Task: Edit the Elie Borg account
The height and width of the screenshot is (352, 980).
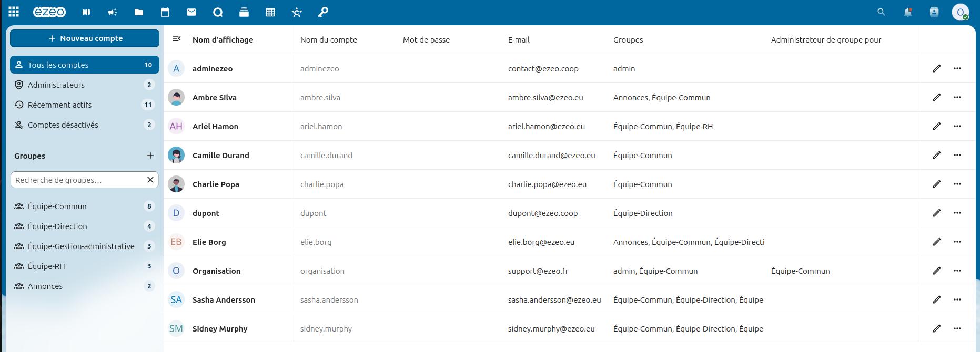Action: click(937, 242)
